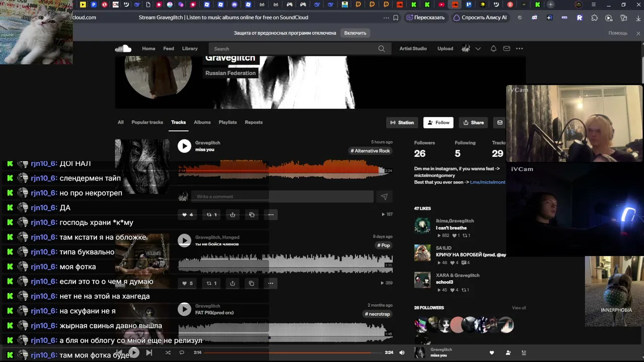Screen dimensions: 644x362
Task: Like the now-playing track in player bar
Action: coord(492,353)
